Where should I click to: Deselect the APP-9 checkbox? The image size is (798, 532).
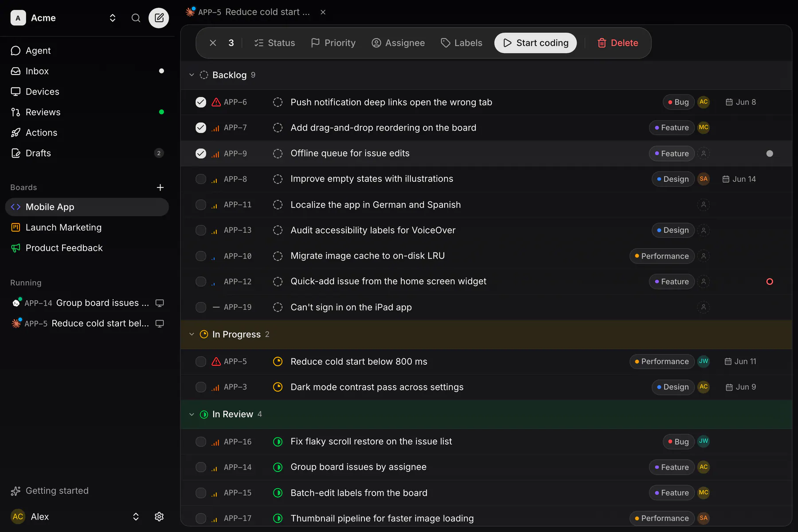tap(201, 153)
